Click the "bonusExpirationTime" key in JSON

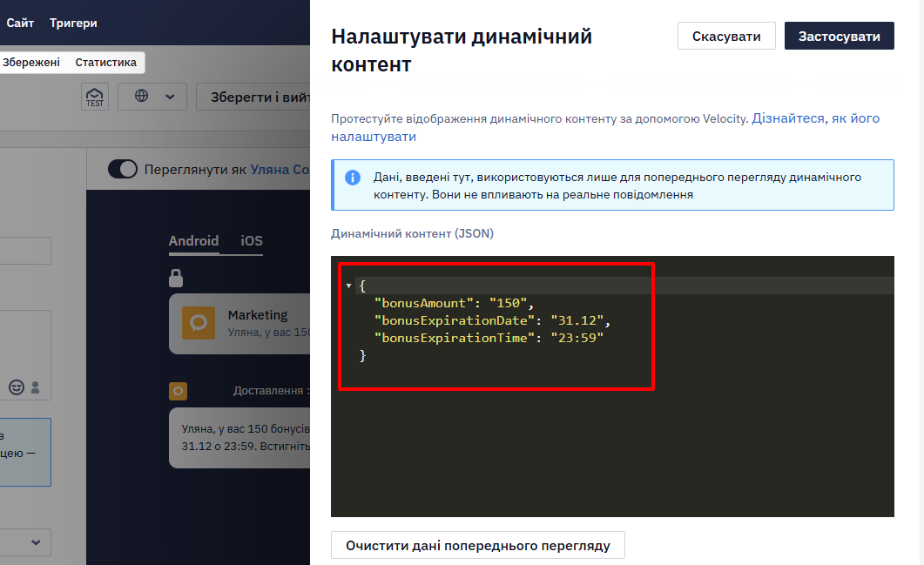pyautogui.click(x=455, y=338)
